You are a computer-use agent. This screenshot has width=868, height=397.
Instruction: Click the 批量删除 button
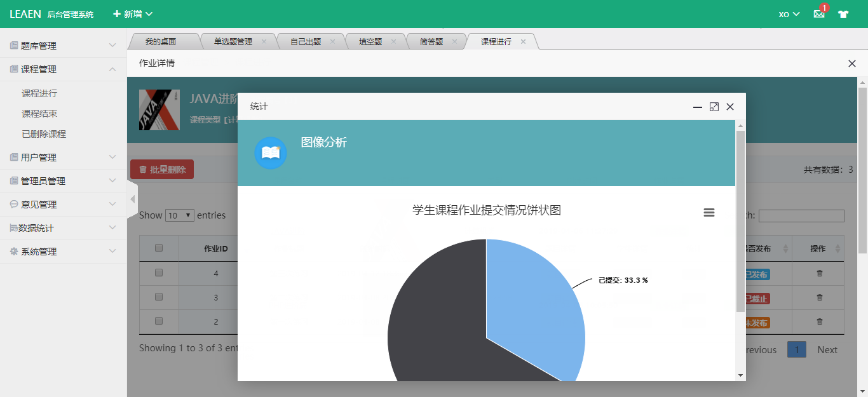click(162, 170)
